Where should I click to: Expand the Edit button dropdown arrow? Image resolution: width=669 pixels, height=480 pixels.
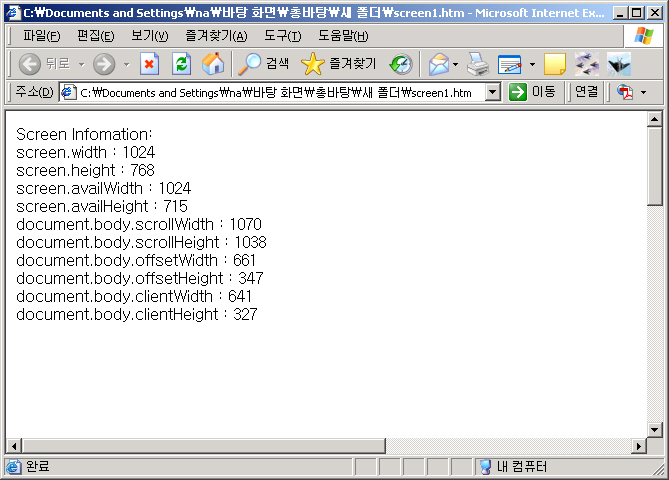coord(532,65)
